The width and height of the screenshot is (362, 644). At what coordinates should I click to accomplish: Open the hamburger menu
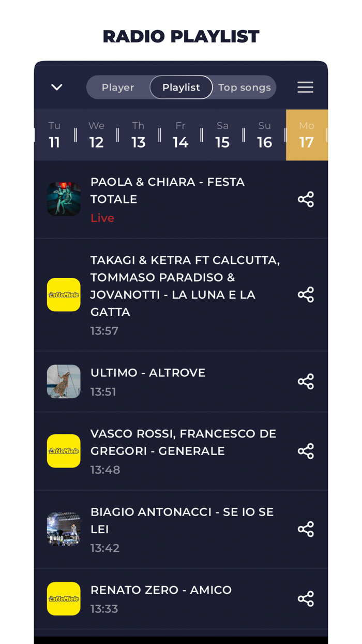pyautogui.click(x=305, y=87)
